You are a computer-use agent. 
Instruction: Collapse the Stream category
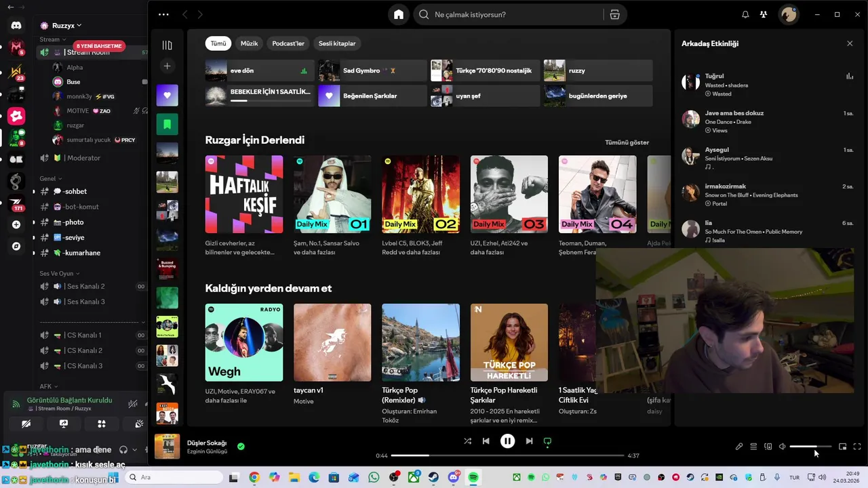coord(53,39)
